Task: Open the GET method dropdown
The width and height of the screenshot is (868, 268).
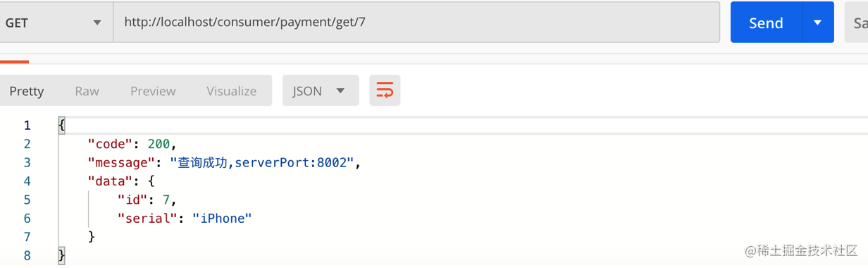Action: [55, 23]
